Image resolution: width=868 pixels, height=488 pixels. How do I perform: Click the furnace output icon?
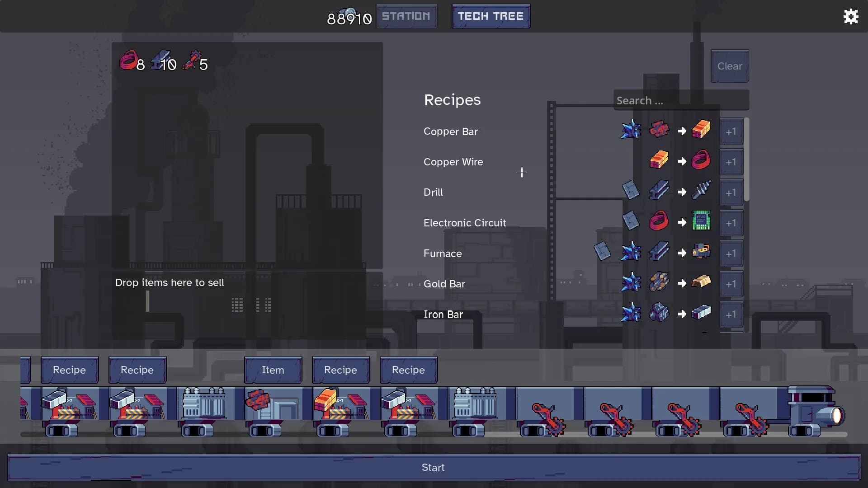pos(701,251)
